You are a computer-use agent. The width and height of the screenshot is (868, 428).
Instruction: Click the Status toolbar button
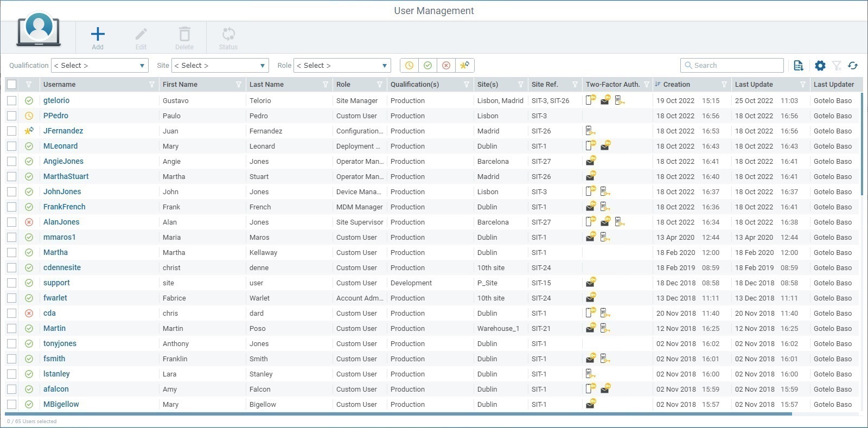[228, 38]
